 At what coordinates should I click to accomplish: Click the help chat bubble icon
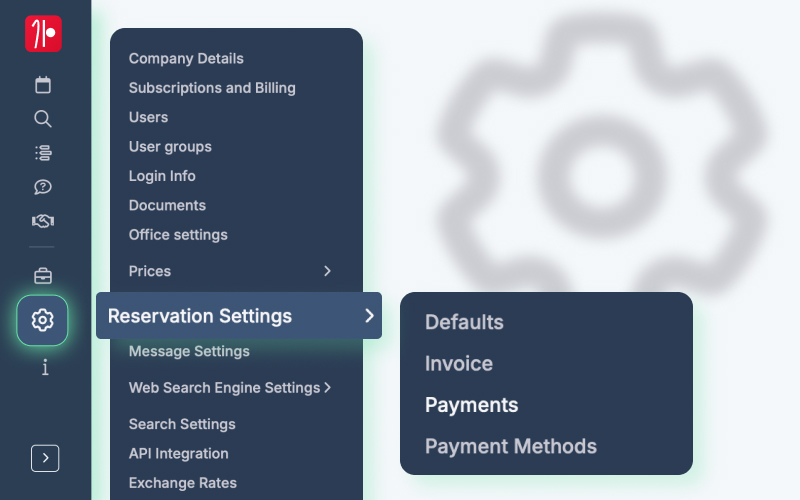pos(43,187)
